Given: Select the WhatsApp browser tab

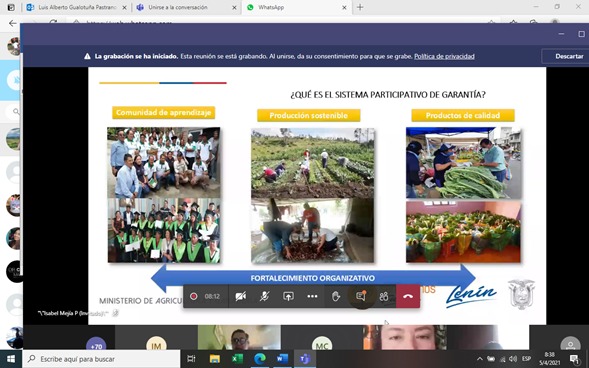Looking at the screenshot, I should click(271, 7).
